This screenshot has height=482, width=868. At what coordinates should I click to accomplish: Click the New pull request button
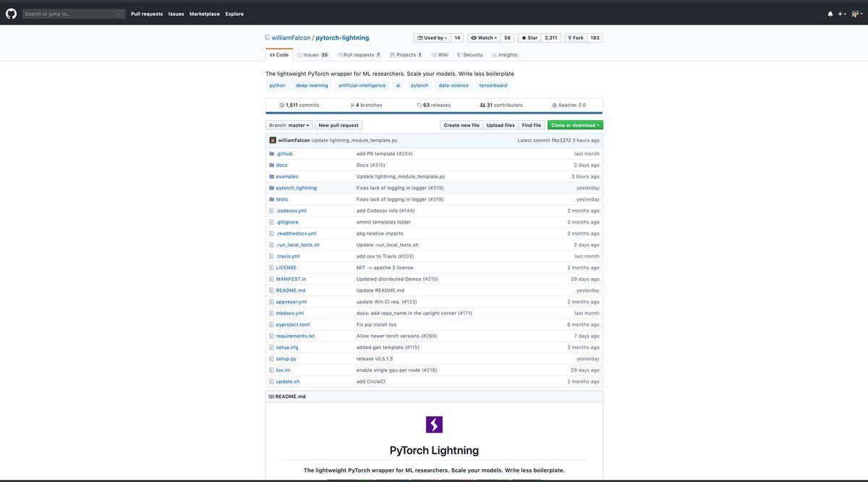[339, 125]
